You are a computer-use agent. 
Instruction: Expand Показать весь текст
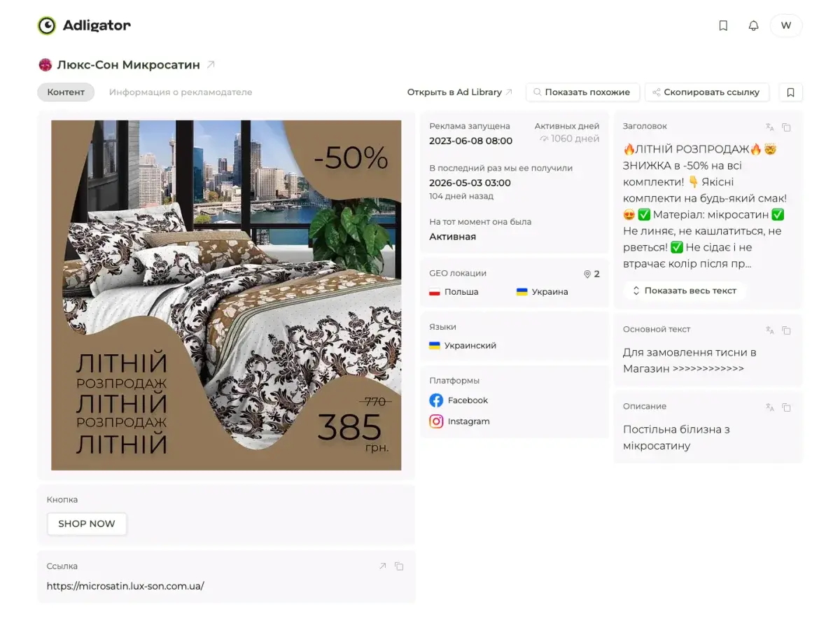[685, 290]
